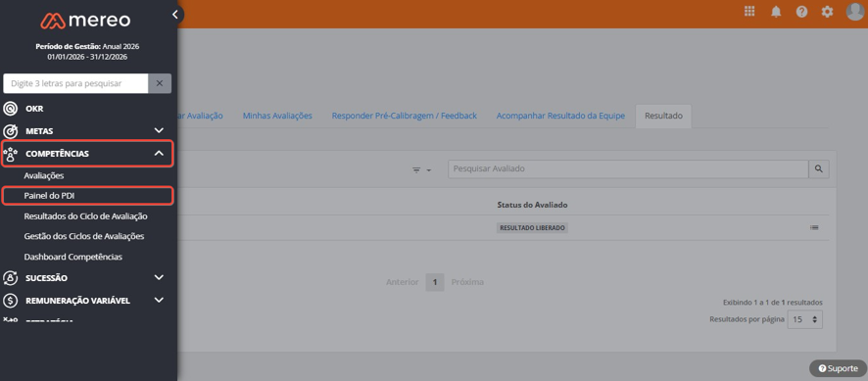Open the row actions list icon
This screenshot has width=868, height=381.
(x=814, y=227)
